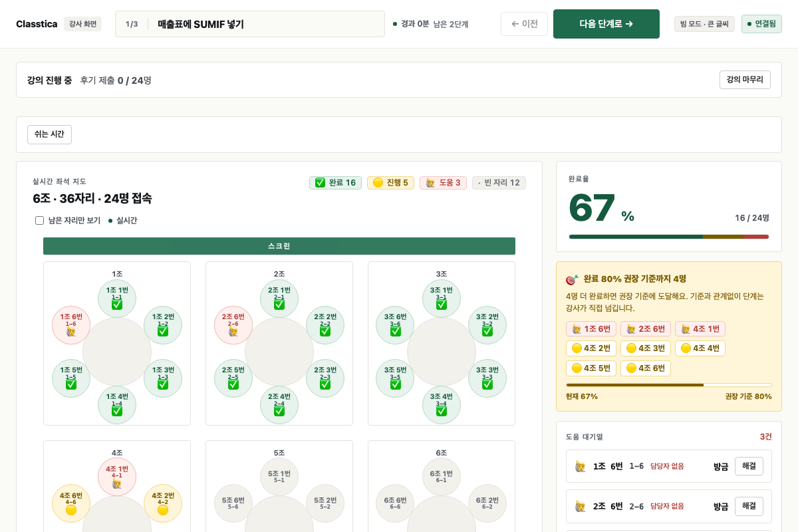This screenshot has width=798, height=532.
Task: Click the 강사 화면 label
Action: click(x=82, y=24)
